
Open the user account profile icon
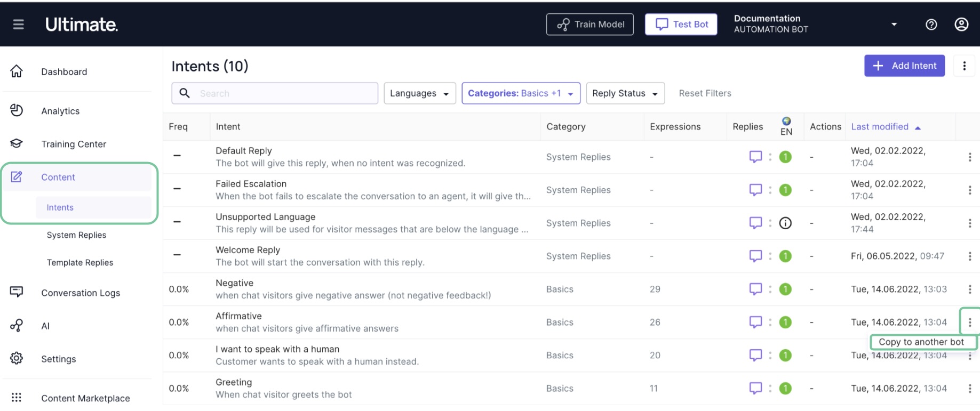(961, 25)
